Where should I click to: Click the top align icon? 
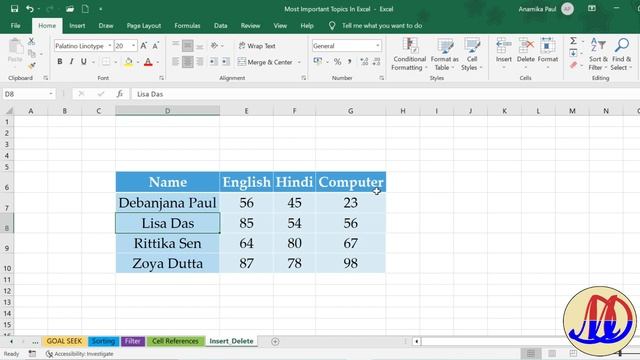tap(176, 45)
